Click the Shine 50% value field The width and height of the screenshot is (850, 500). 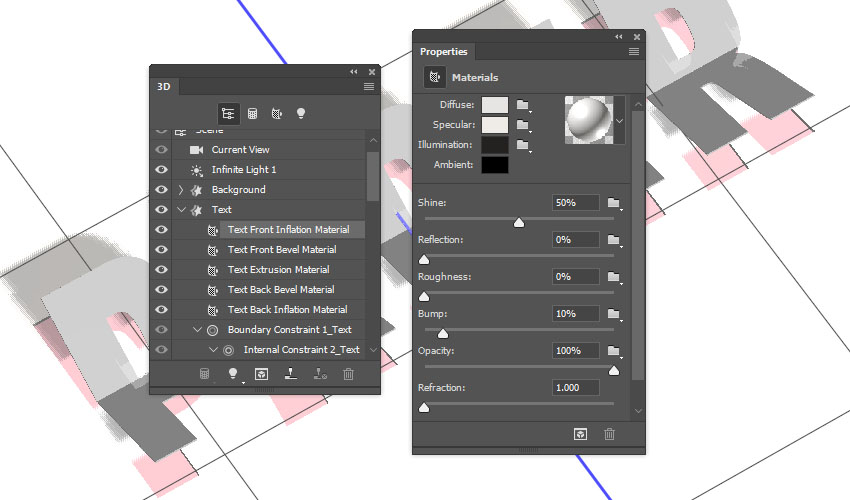[576, 203]
